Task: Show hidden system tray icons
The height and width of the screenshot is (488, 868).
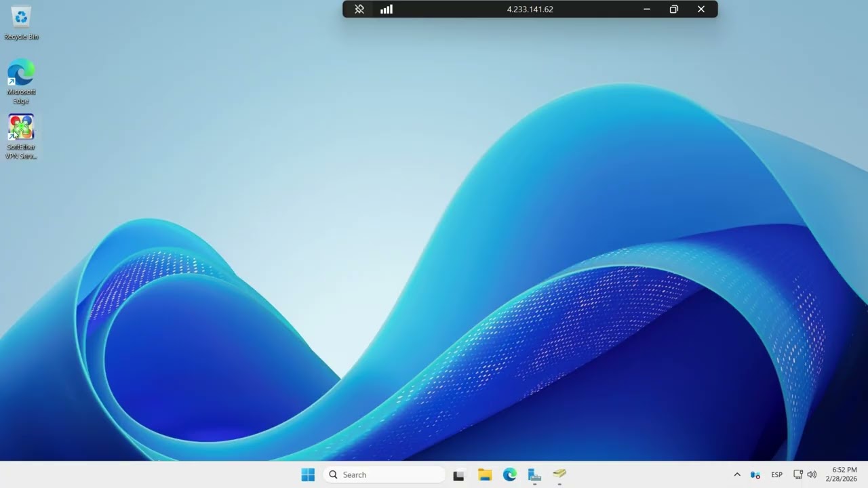Action: tap(737, 475)
